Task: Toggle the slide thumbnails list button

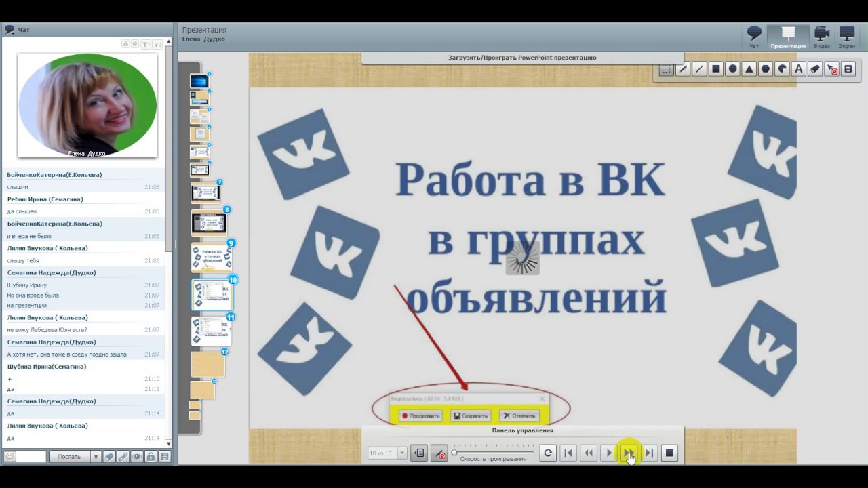Action: coord(419,453)
